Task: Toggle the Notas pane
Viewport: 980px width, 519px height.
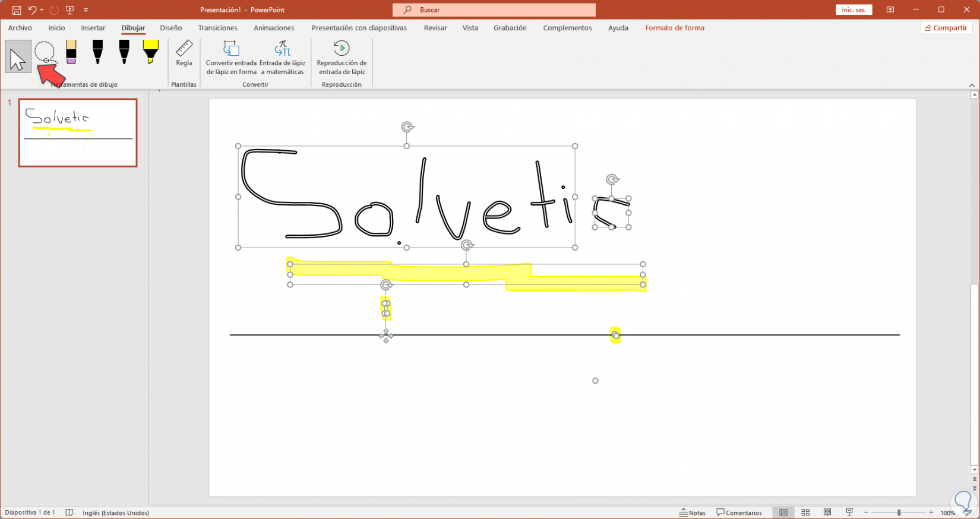Action: (x=693, y=512)
